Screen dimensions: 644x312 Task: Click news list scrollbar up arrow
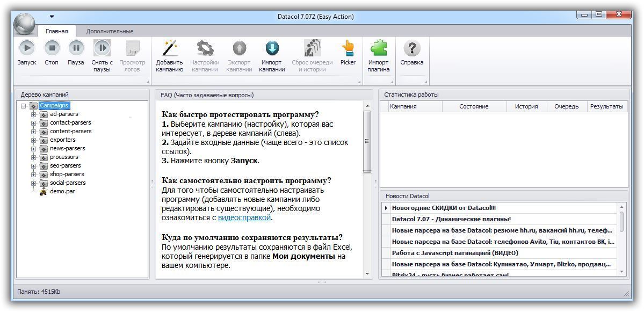coord(622,207)
